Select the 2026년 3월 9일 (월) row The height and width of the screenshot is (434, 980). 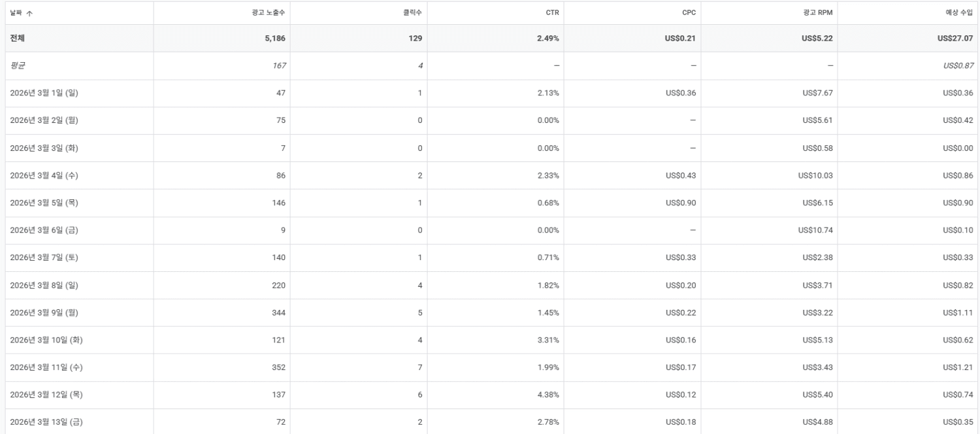(x=44, y=312)
